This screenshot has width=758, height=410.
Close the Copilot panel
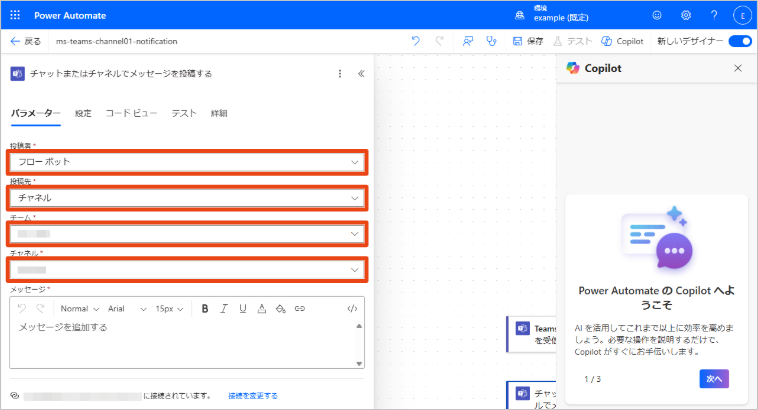tap(738, 68)
